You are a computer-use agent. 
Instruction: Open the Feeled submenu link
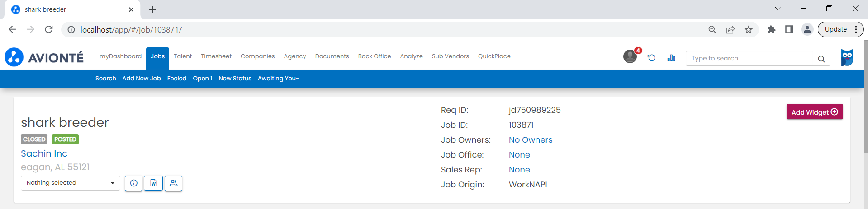(177, 79)
